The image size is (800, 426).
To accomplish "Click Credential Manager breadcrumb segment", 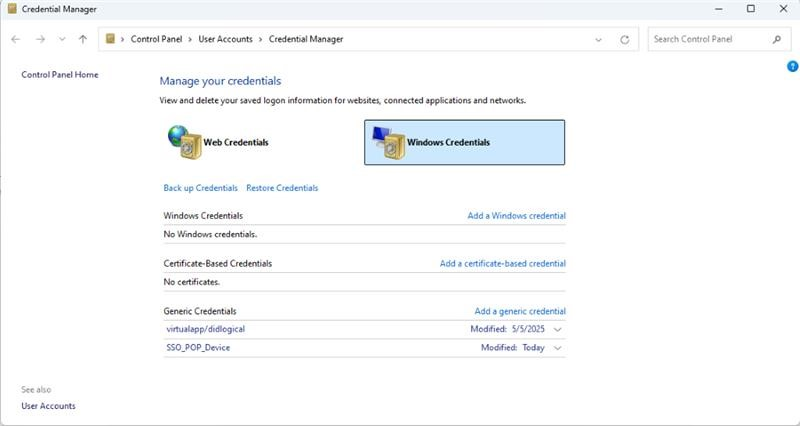I will click(x=306, y=39).
